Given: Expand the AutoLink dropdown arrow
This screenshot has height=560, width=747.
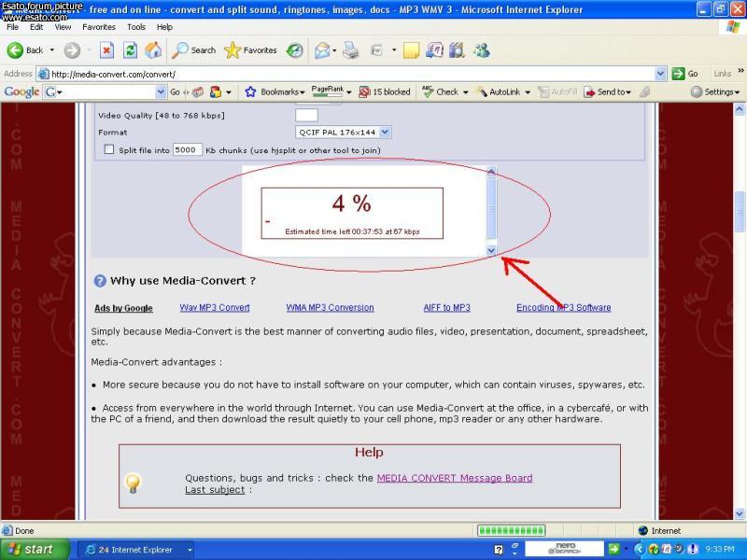Looking at the screenshot, I should click(x=528, y=91).
